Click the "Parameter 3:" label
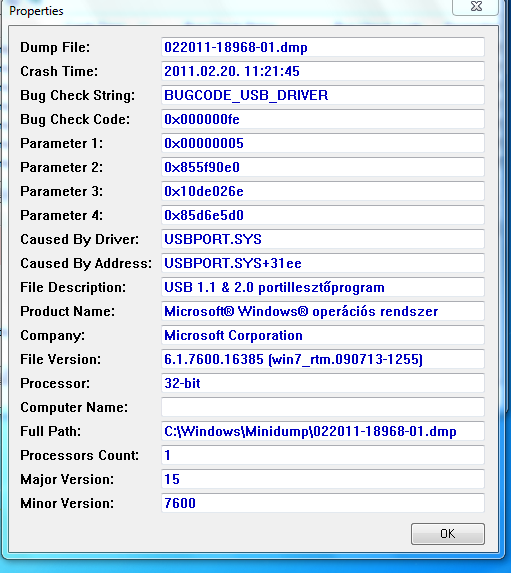This screenshot has width=511, height=573. (61, 191)
